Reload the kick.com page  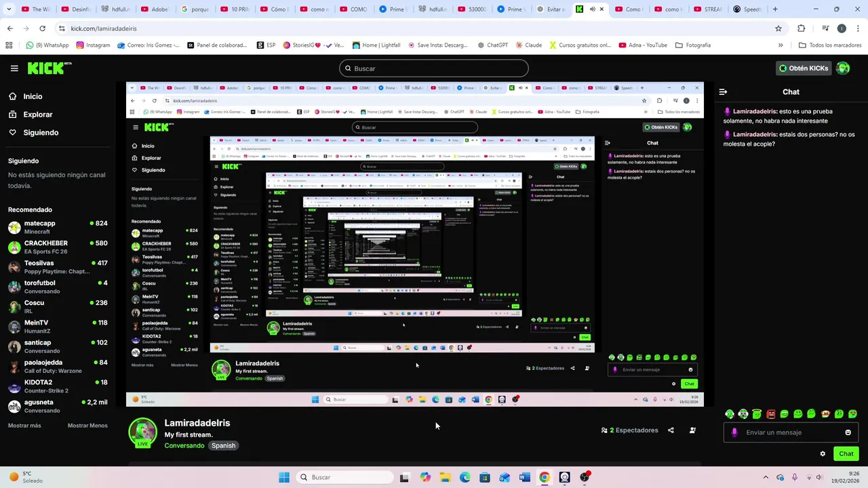click(x=42, y=28)
